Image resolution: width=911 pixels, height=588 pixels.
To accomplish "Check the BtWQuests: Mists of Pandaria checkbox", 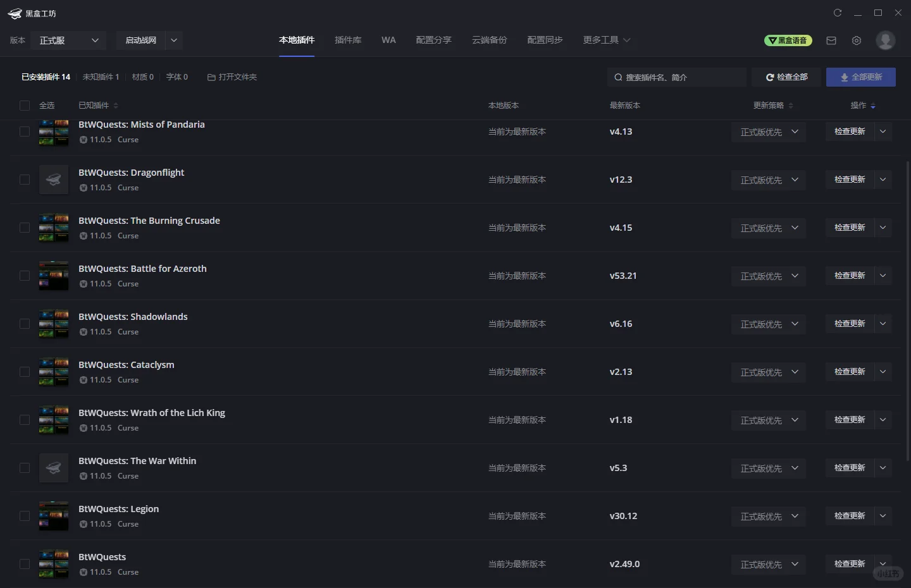I will (25, 132).
